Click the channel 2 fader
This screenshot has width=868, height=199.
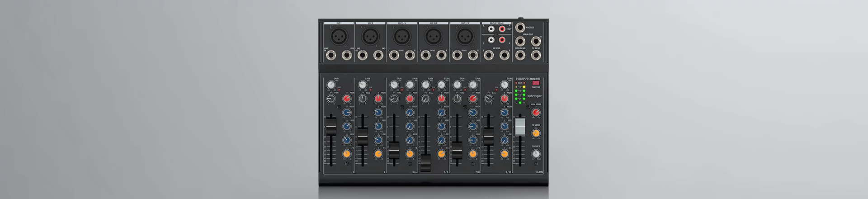[363, 136]
